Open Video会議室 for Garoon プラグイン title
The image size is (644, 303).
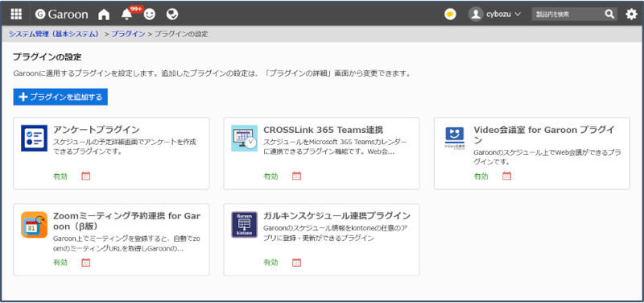544,135
